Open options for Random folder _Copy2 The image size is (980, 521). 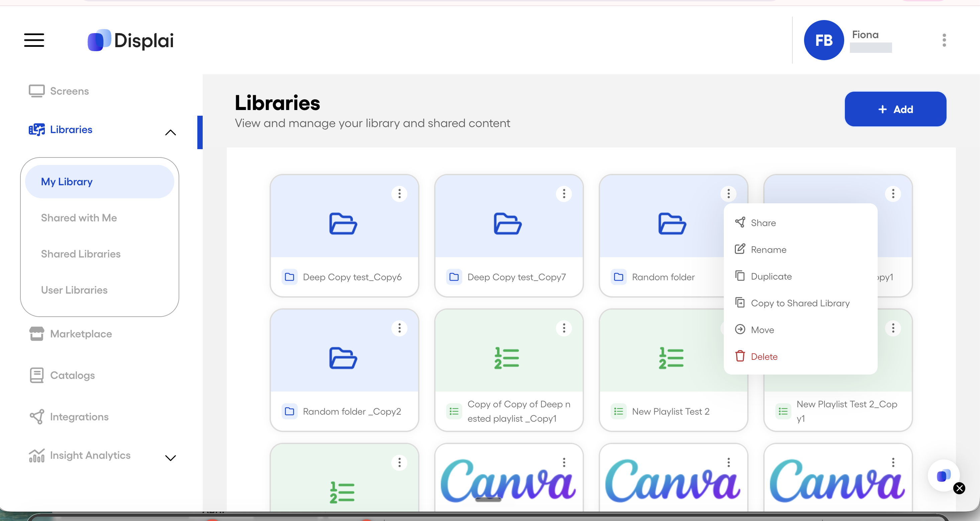399,328
